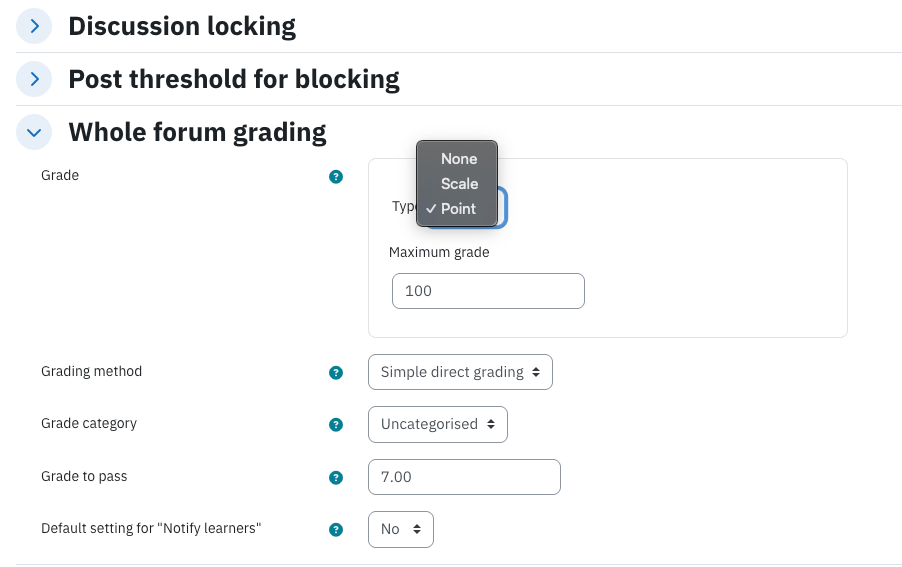Choose None in the grade type list
This screenshot has height=567, width=902.
pyautogui.click(x=457, y=159)
